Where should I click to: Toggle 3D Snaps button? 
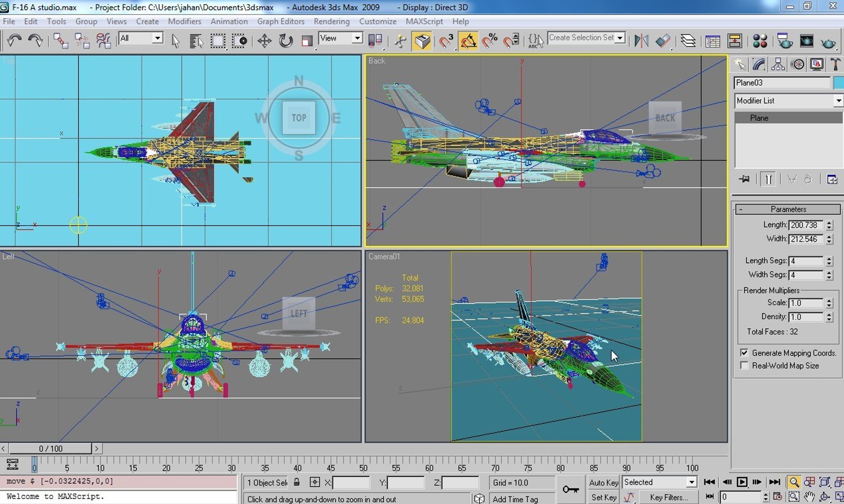[447, 41]
